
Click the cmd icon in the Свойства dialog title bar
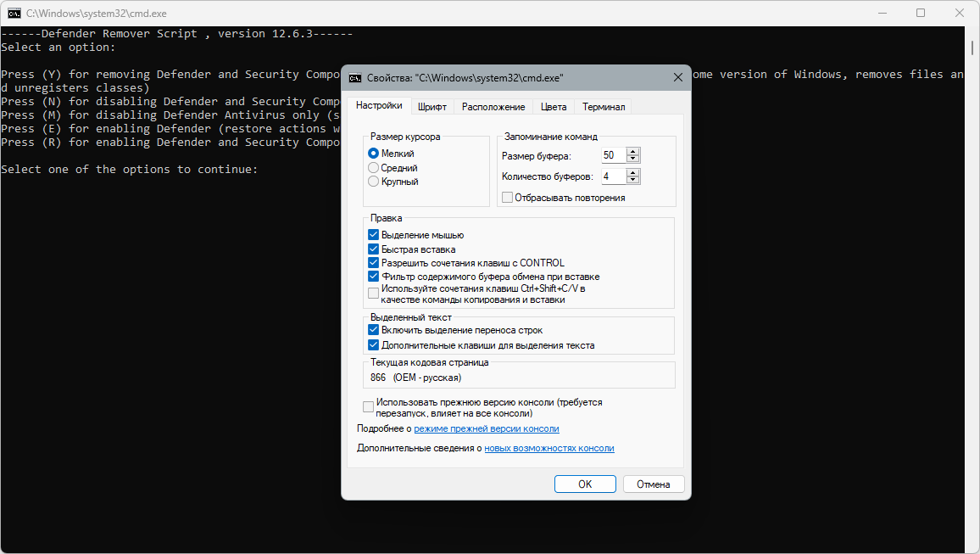coord(355,77)
